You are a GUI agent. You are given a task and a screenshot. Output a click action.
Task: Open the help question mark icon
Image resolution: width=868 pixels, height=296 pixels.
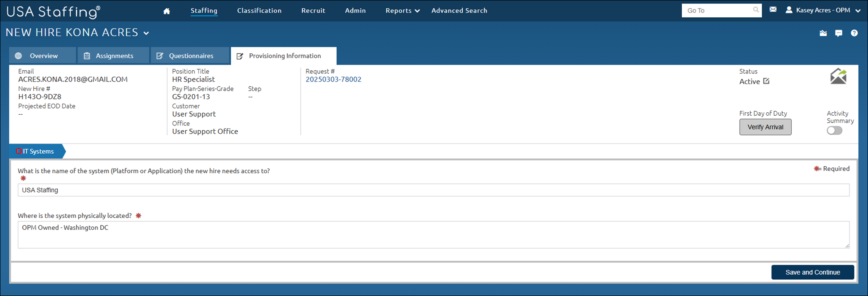(854, 33)
